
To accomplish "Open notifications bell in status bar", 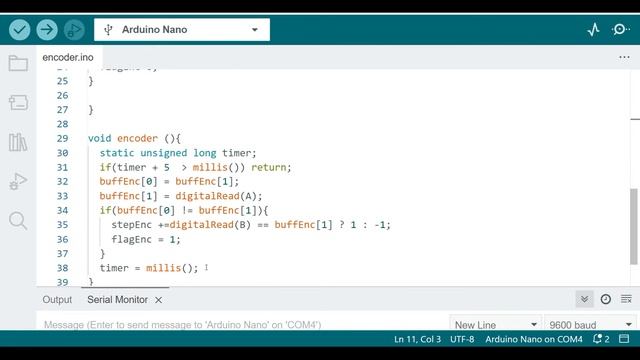I will tap(601, 339).
